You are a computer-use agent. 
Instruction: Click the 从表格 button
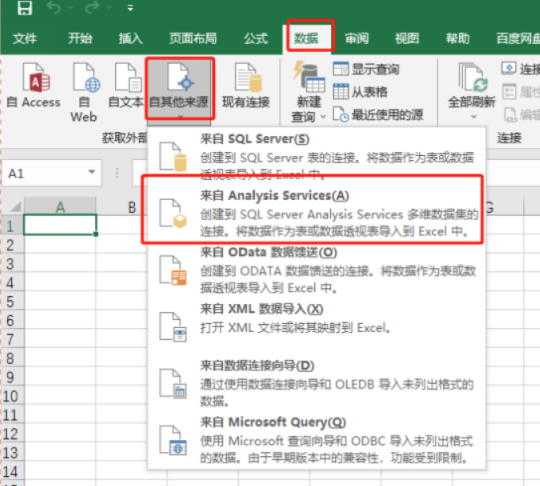pyautogui.click(x=360, y=92)
